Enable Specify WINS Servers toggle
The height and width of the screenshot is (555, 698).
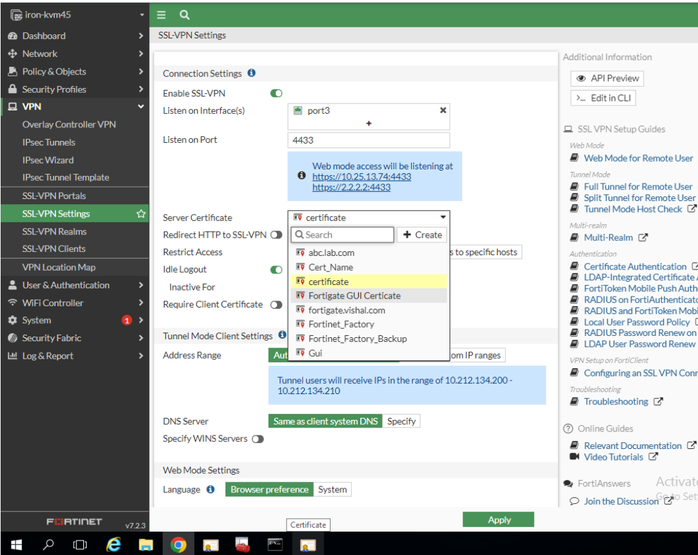(258, 439)
